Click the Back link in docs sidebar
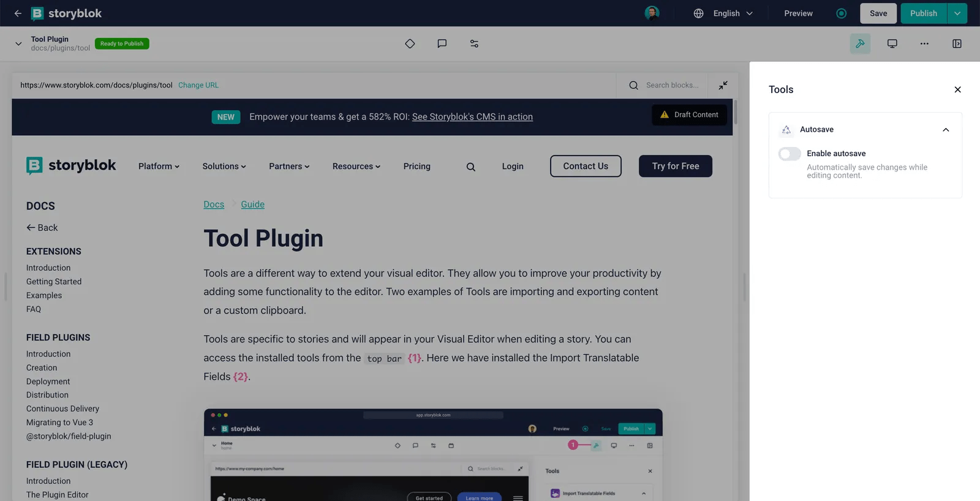Viewport: 980px width, 501px height. point(42,228)
